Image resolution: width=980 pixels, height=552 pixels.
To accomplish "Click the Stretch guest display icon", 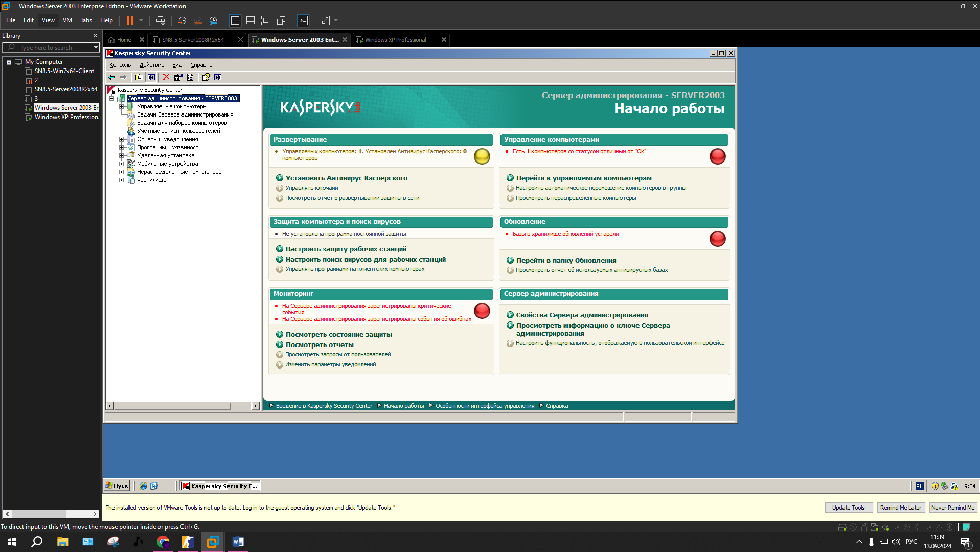I will pyautogui.click(x=325, y=20).
